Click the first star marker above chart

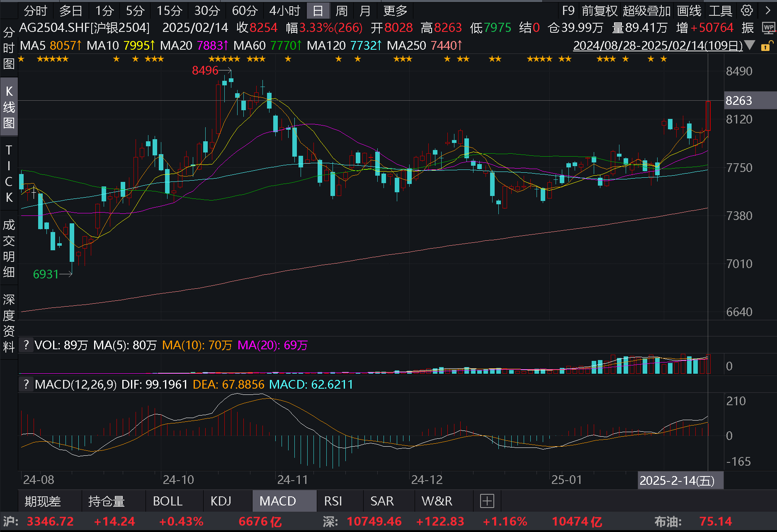[x=22, y=59]
